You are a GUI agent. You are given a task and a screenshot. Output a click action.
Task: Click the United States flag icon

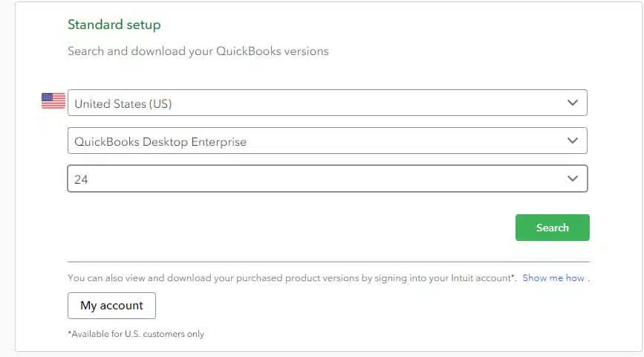(53, 100)
